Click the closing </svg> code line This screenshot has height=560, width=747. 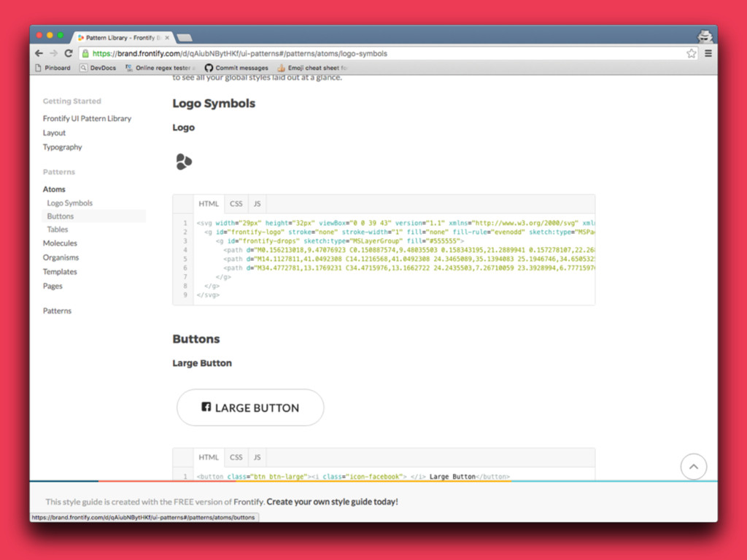point(208,295)
